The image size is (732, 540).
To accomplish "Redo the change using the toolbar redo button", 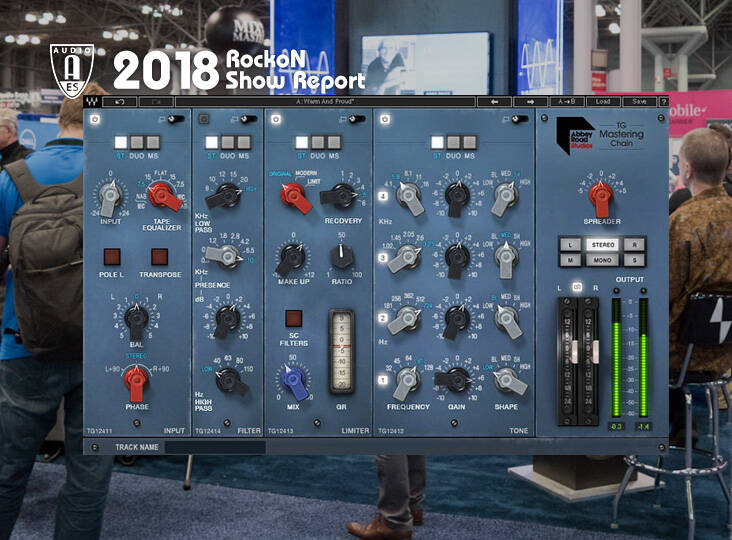I will pos(156,102).
